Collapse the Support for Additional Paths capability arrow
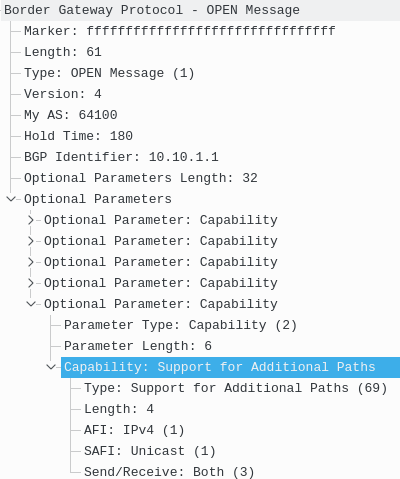The image size is (400, 479). (x=51, y=367)
